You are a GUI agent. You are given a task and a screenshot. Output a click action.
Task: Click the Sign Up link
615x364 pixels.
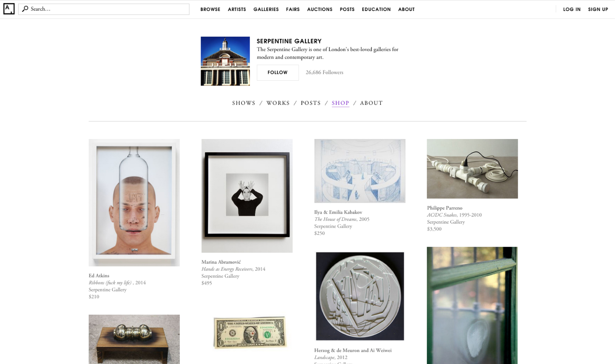point(598,9)
